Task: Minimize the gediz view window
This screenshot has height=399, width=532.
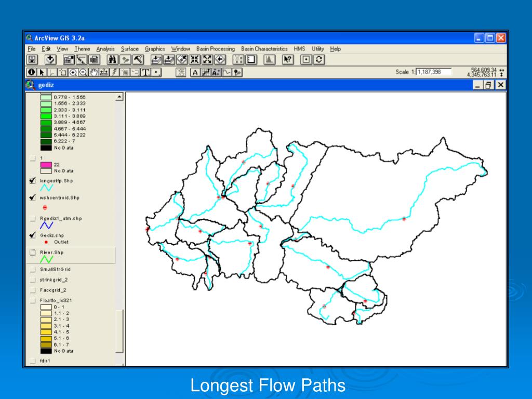Action: 477,85
